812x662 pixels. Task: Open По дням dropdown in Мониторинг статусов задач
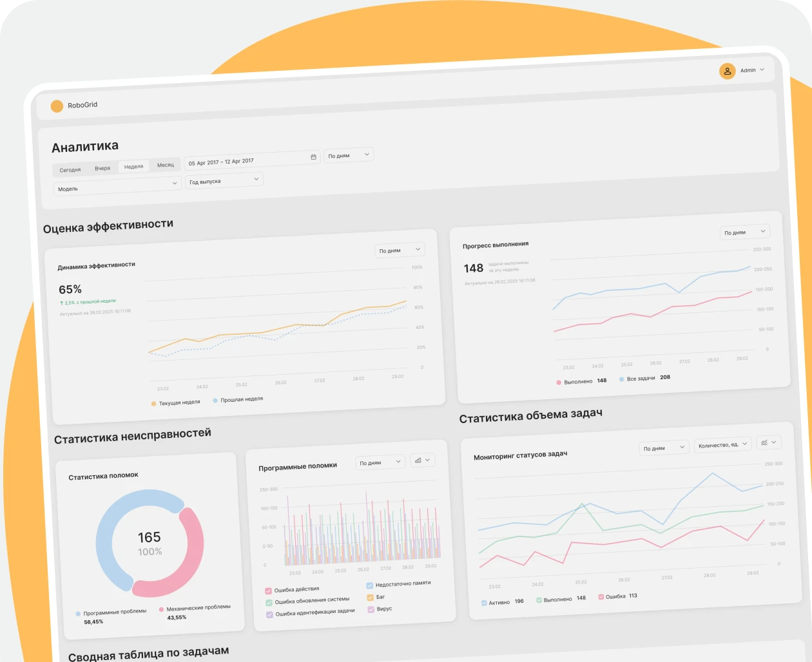click(x=664, y=448)
